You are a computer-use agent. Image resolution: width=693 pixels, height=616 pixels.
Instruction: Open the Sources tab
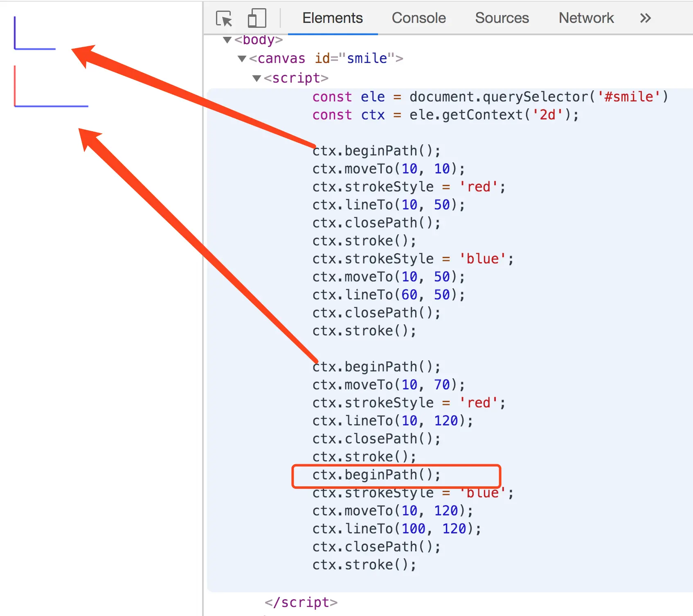pos(502,18)
